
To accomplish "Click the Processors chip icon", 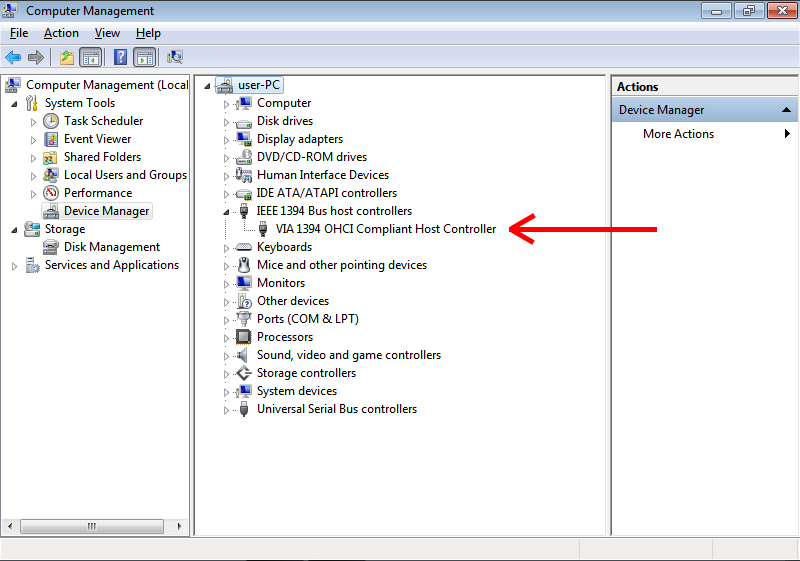I will (243, 337).
